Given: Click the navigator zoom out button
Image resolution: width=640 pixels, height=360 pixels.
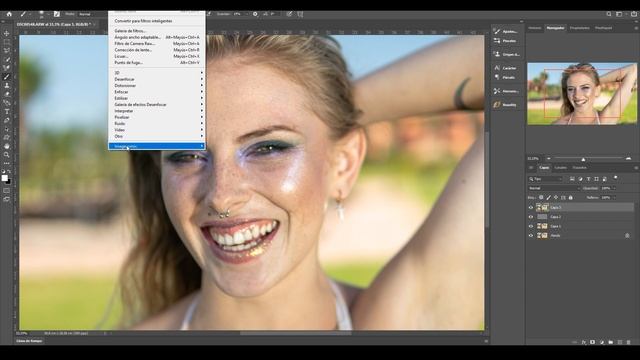Looking at the screenshot, I should pyautogui.click(x=549, y=158).
